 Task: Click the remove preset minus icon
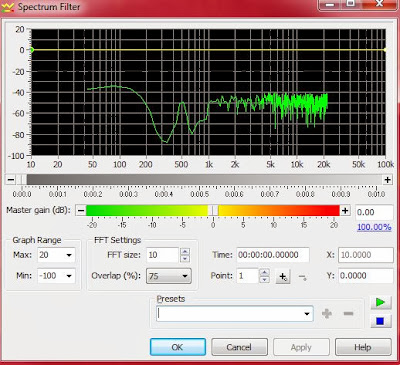click(x=348, y=313)
